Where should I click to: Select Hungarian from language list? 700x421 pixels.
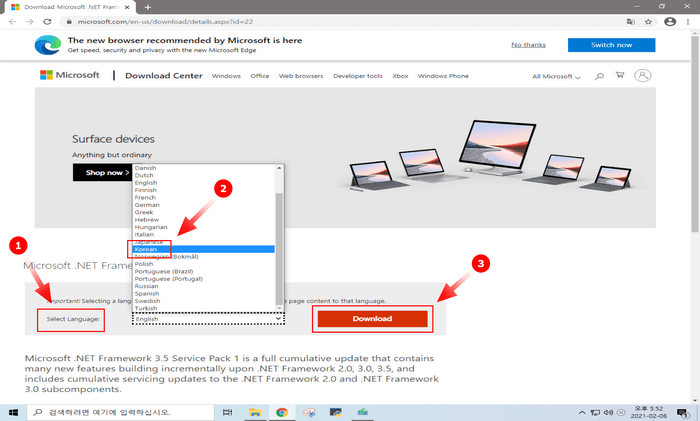pyautogui.click(x=151, y=227)
